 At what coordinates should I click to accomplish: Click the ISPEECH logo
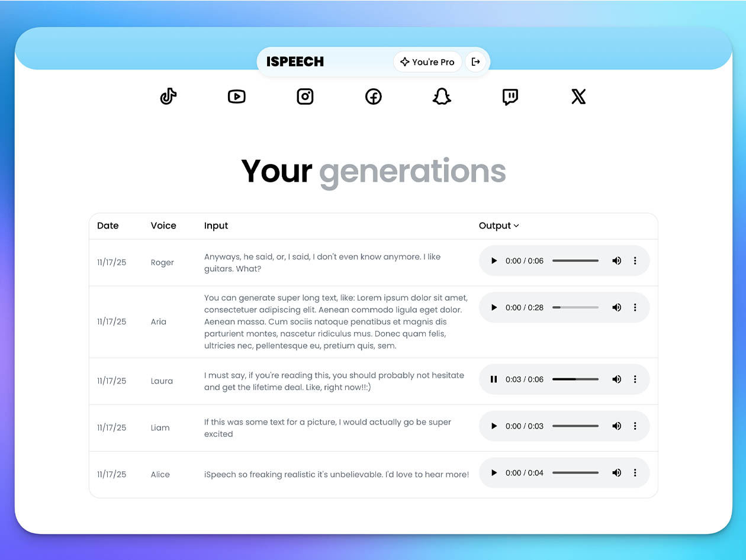(294, 61)
